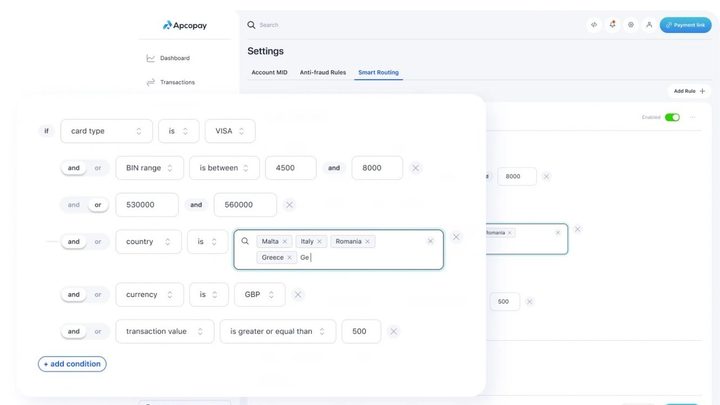Click the search magnifier icon in the top bar

[x=251, y=25]
